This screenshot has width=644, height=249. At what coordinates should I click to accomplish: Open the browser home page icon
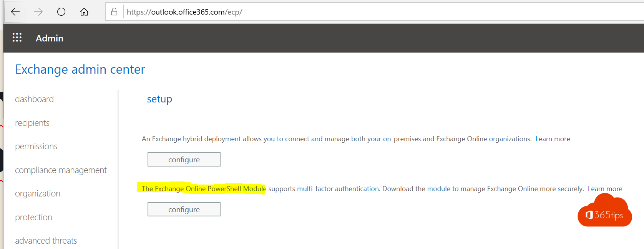click(84, 12)
